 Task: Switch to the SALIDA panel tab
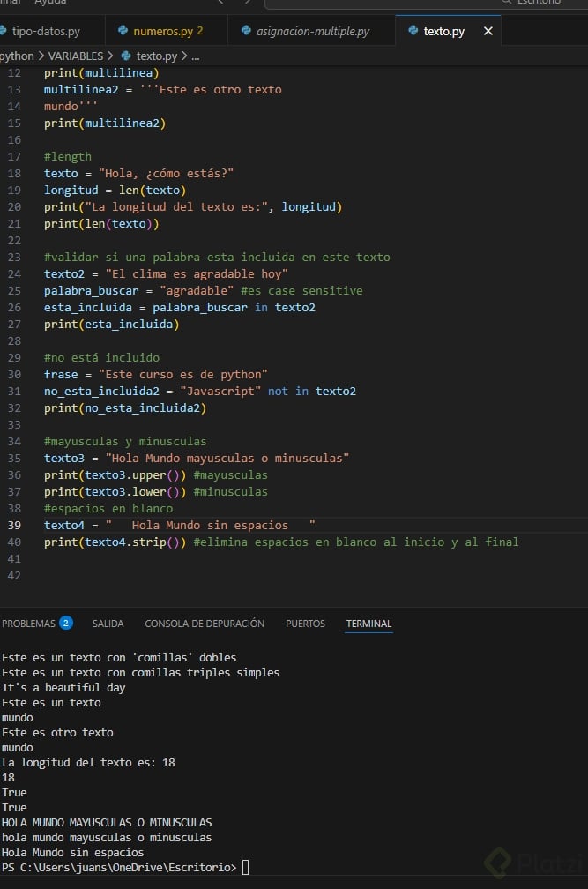108,624
